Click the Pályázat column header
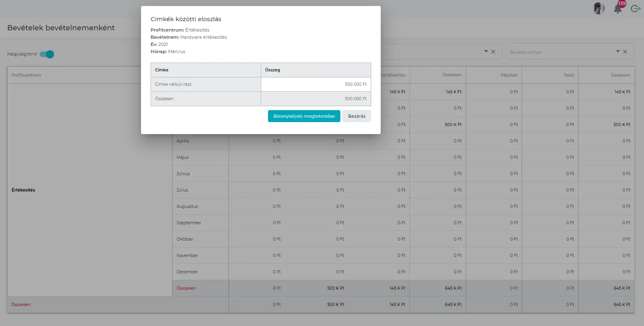The image size is (644, 326). [x=509, y=75]
